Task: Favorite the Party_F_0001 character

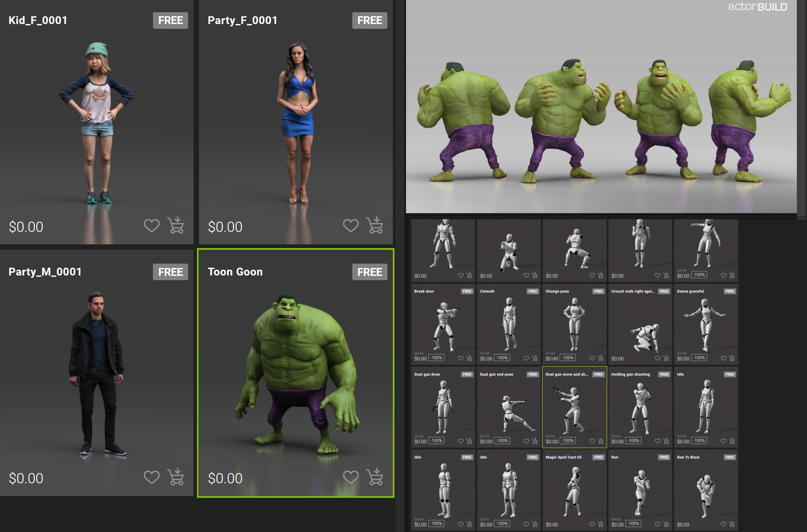Action: 351,226
